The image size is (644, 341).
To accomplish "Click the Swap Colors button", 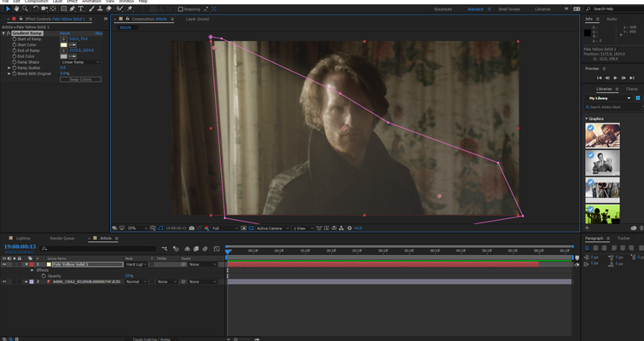I will point(79,79).
